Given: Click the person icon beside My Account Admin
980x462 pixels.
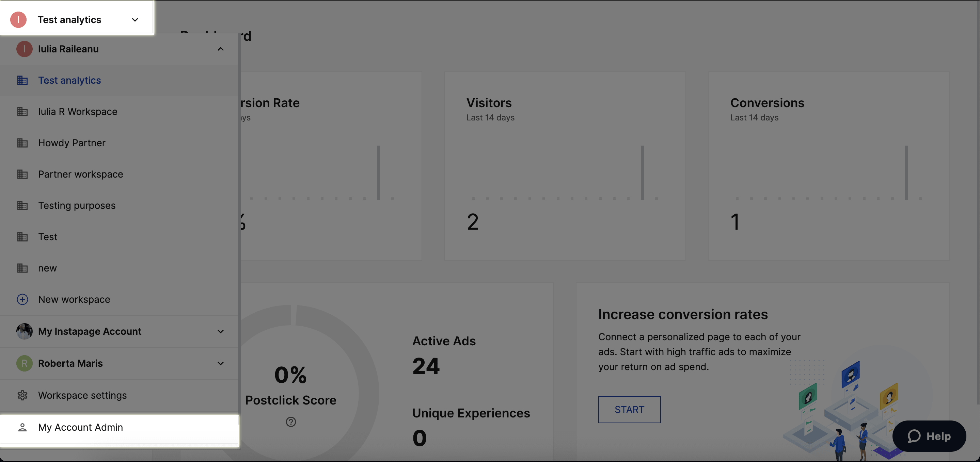Looking at the screenshot, I should click(22, 427).
